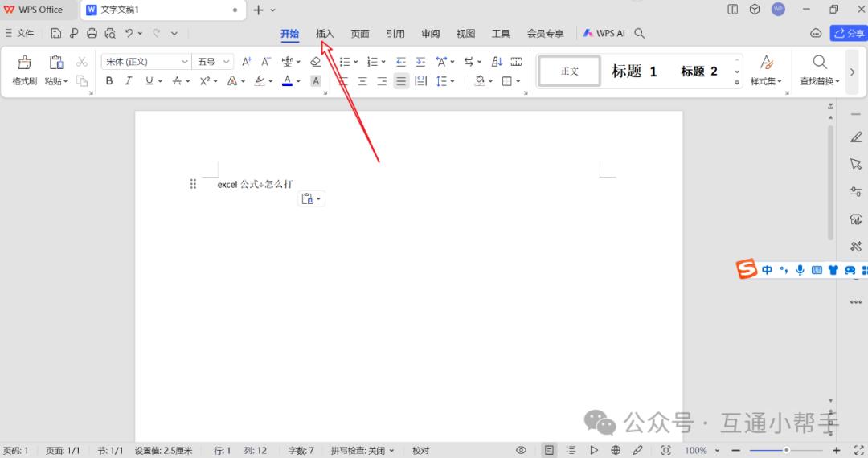The image size is (868, 458).
Task: Apply the 标题 2 heading style
Action: pos(698,71)
